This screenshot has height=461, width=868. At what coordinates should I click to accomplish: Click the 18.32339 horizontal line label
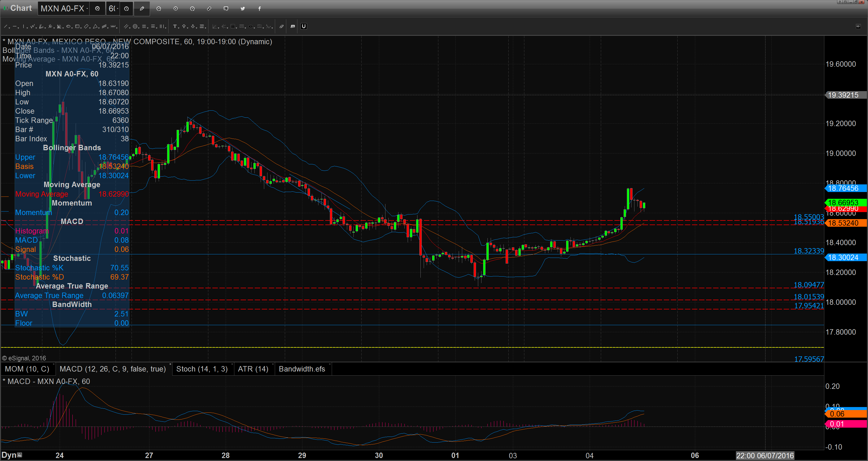point(809,251)
